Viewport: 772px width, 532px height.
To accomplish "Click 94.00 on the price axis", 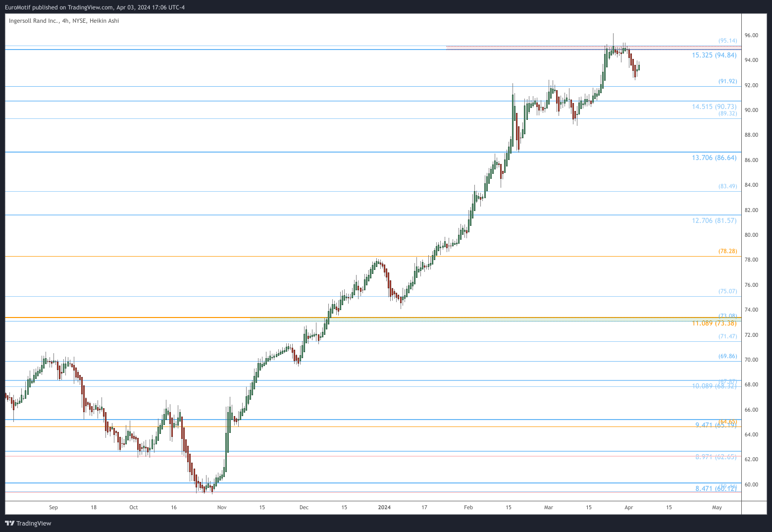I will pos(751,60).
